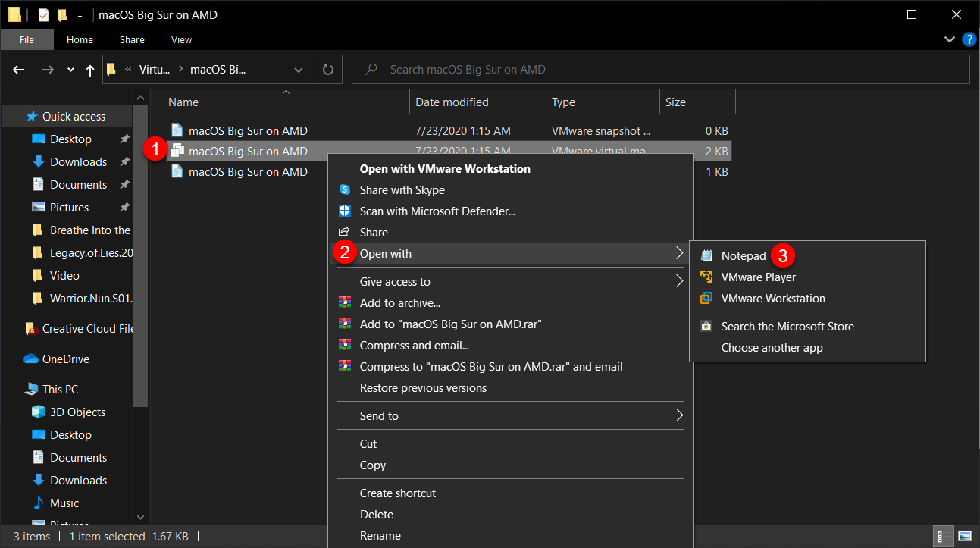Choose Cut from context menu
This screenshot has width=980, height=548.
pos(510,444)
